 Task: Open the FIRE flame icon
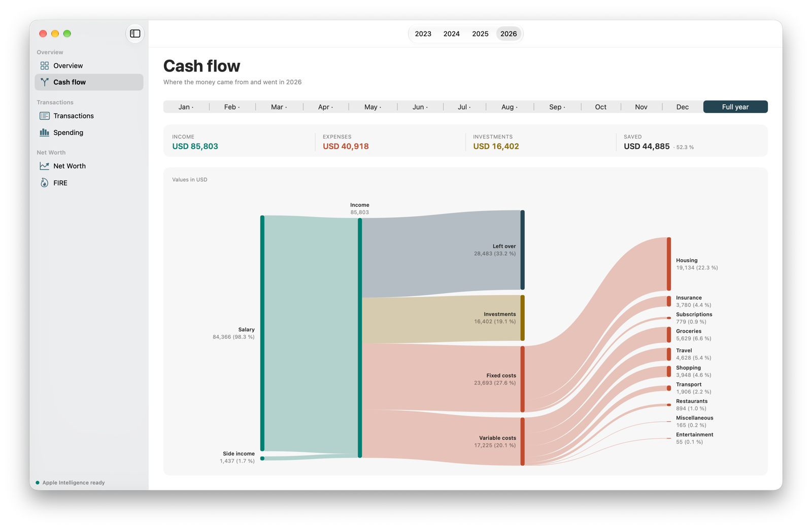(x=45, y=183)
